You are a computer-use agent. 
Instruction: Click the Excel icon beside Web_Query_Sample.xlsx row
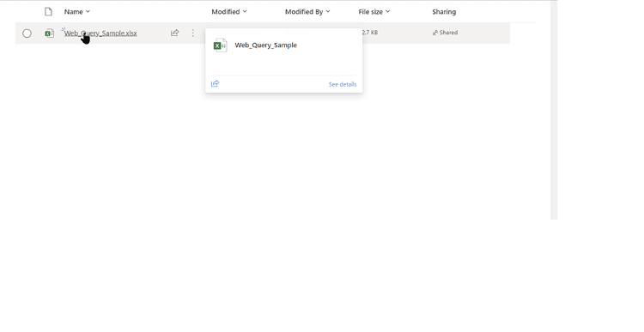pos(49,33)
